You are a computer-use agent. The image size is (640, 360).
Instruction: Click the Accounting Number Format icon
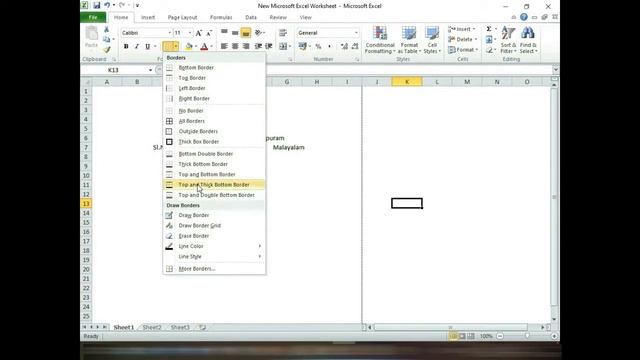302,47
